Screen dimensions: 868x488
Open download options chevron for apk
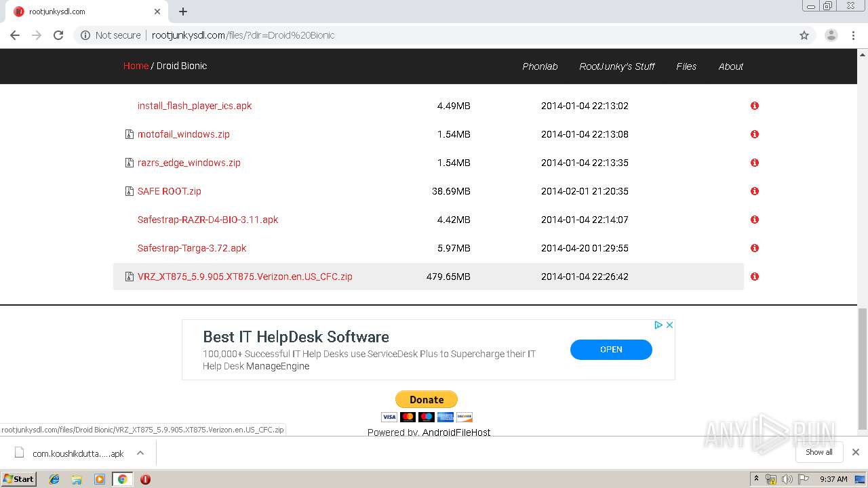pyautogui.click(x=140, y=453)
